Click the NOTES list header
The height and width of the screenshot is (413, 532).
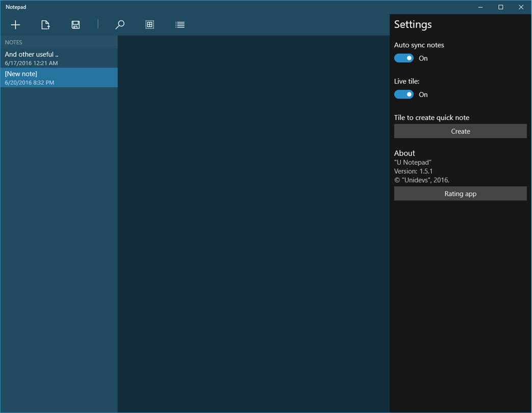point(14,42)
